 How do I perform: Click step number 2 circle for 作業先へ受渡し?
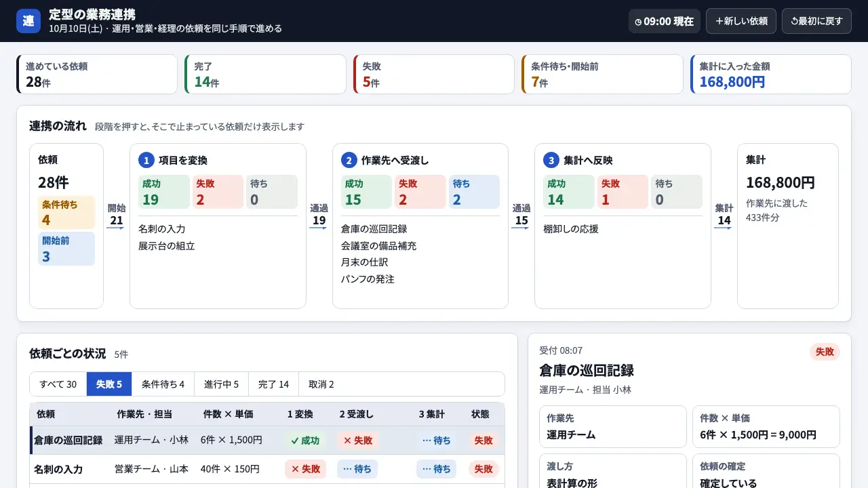[x=349, y=160]
